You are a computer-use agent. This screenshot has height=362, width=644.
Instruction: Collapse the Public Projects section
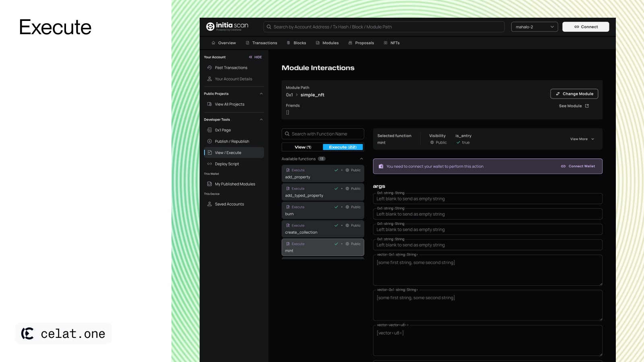(x=261, y=94)
